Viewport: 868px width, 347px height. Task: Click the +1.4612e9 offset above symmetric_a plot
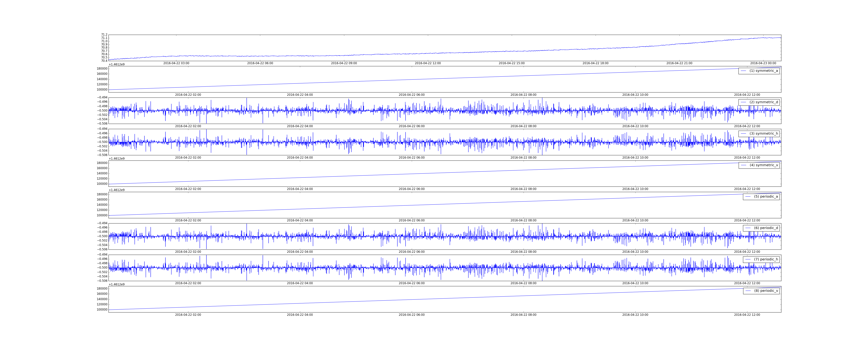pos(117,64)
